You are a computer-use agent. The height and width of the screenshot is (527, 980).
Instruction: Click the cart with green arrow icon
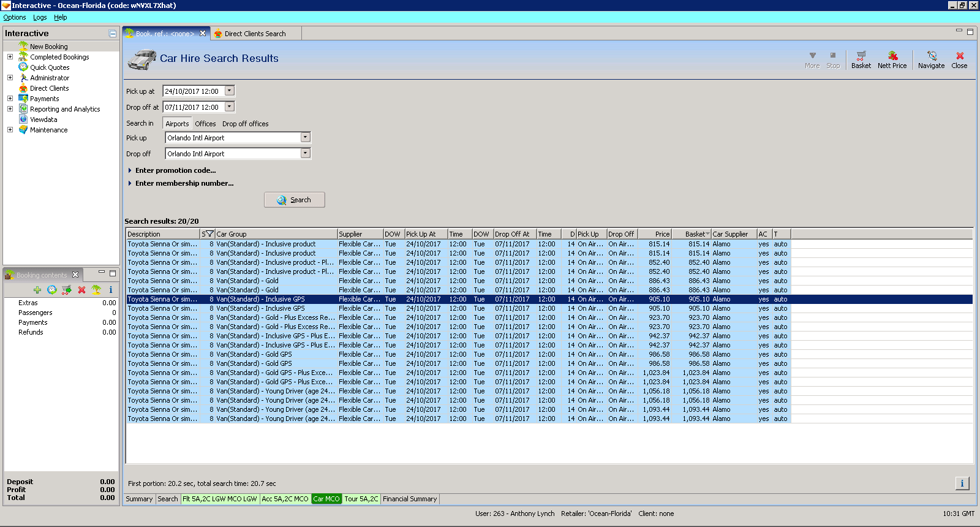click(x=67, y=290)
